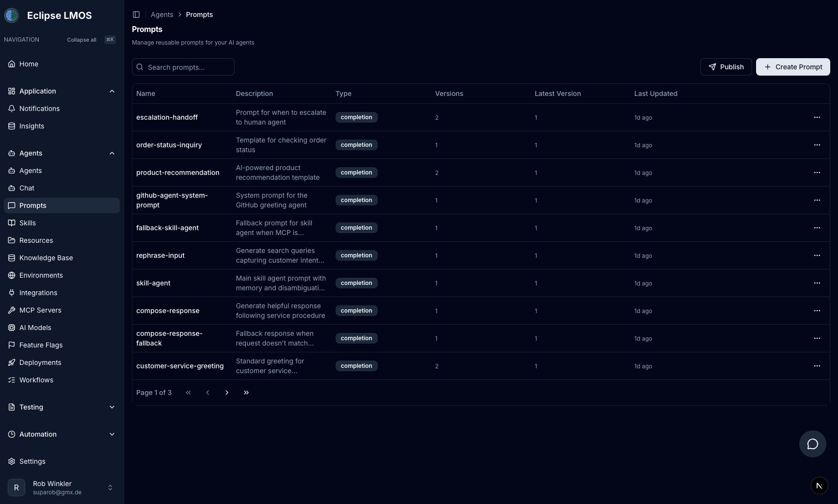
Task: Click the Eclipse LMOS globe logo
Action: pyautogui.click(x=12, y=16)
